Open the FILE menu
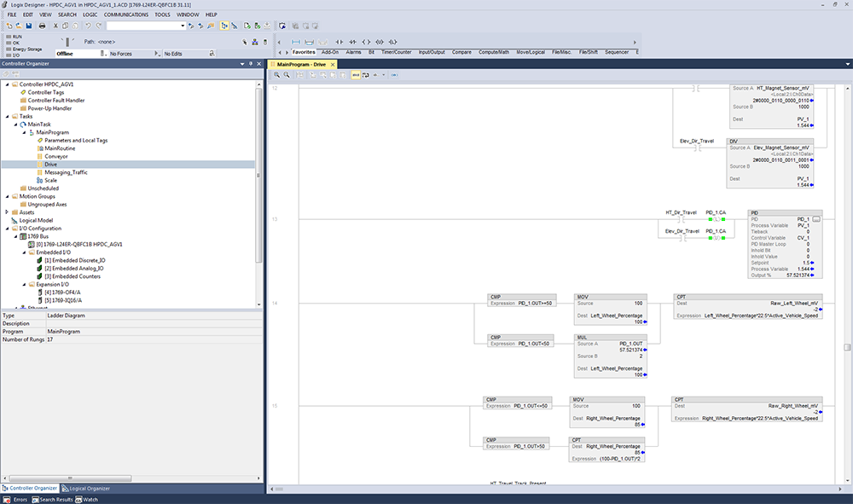 click(x=12, y=14)
